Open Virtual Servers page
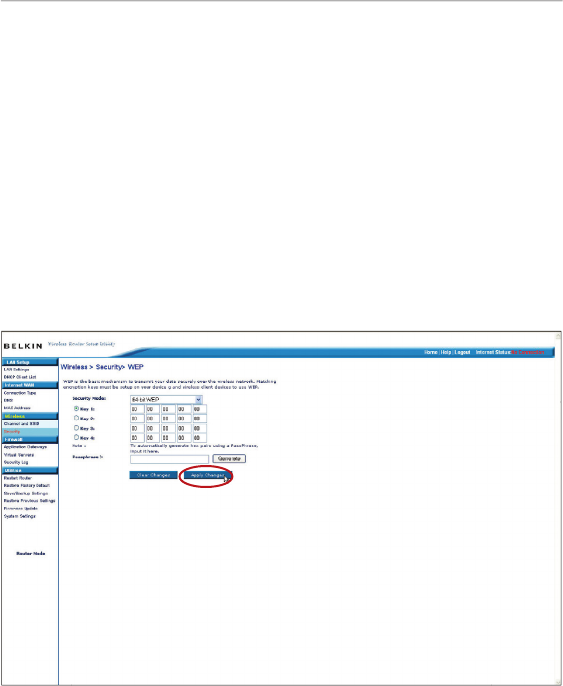The image size is (563, 686). pyautogui.click(x=19, y=455)
